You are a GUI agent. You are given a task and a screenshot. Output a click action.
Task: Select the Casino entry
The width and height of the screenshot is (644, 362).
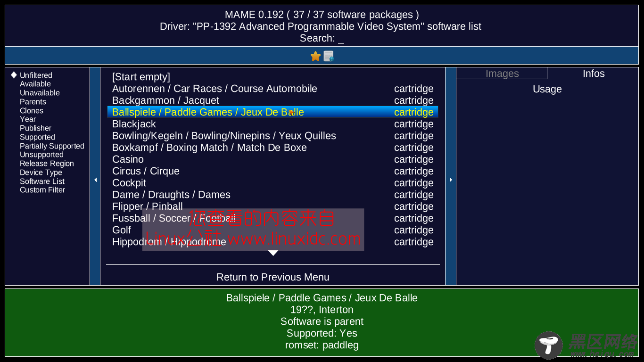click(x=273, y=159)
